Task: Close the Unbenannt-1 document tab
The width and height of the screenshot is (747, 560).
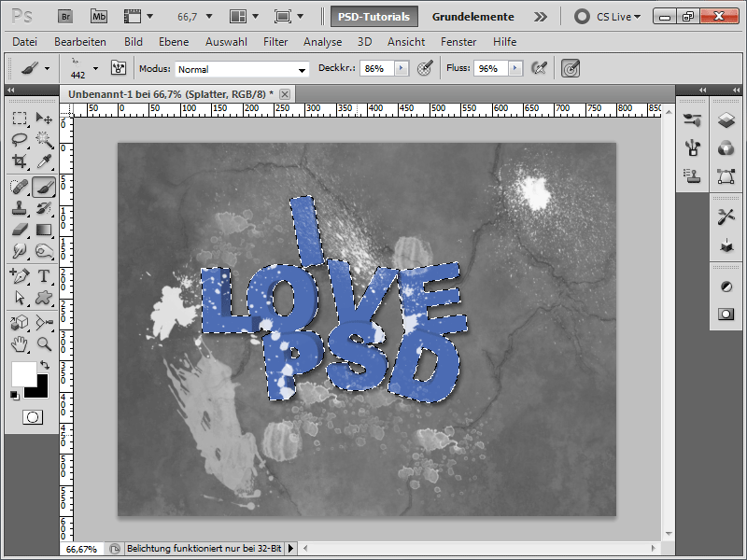Action: 285,94
